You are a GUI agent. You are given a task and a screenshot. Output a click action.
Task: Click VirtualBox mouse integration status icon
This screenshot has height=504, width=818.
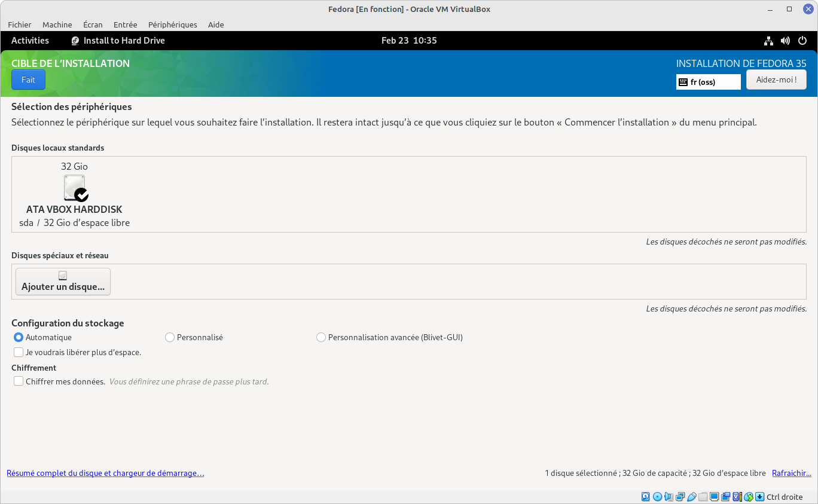(749, 497)
